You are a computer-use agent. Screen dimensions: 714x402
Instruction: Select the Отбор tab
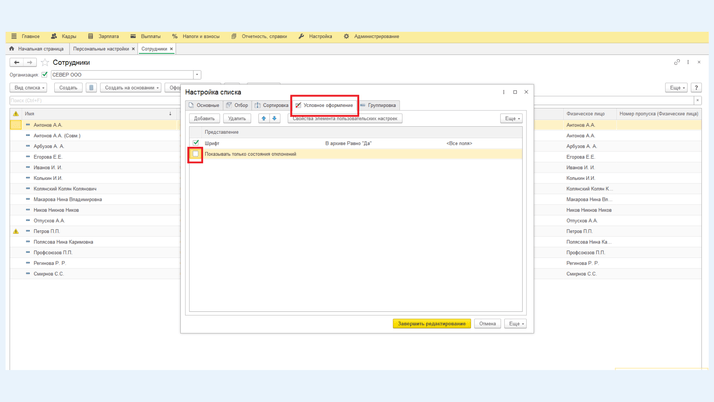[238, 105]
